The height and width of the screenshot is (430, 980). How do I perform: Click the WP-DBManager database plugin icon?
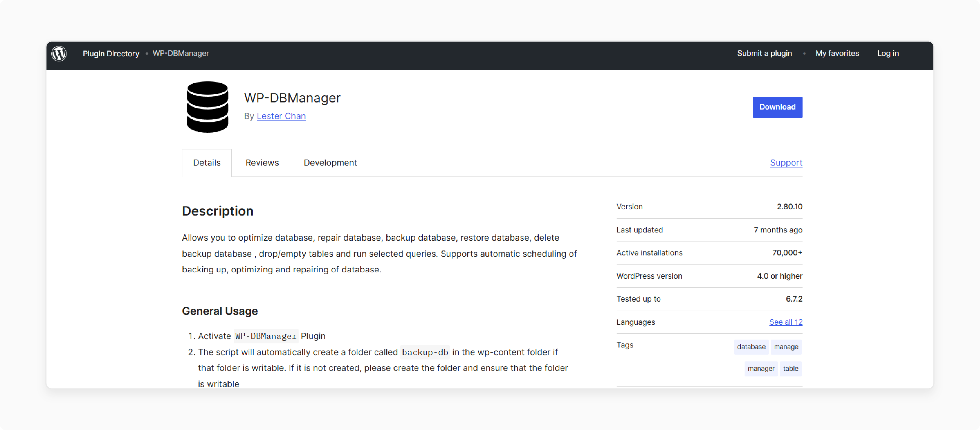pos(207,107)
